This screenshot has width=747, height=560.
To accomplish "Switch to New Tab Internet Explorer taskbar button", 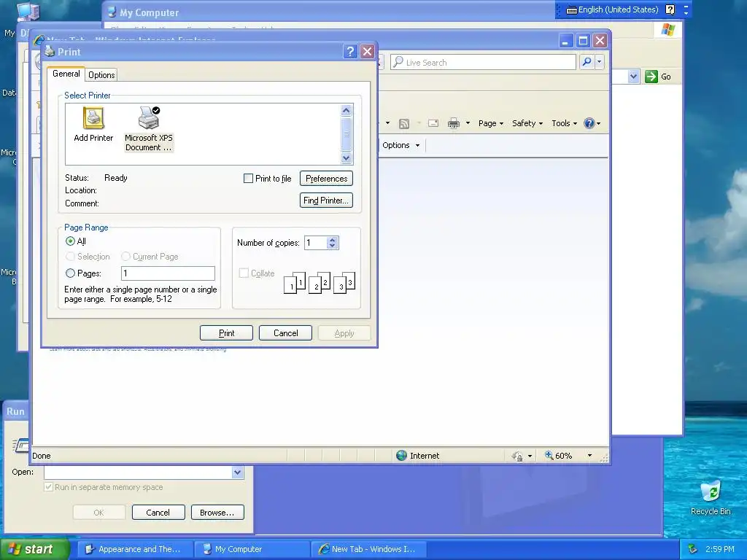I will 368,549.
